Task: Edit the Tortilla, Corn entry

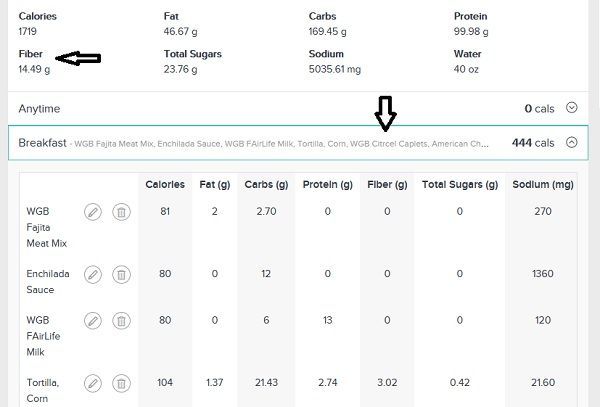Action: (x=93, y=383)
